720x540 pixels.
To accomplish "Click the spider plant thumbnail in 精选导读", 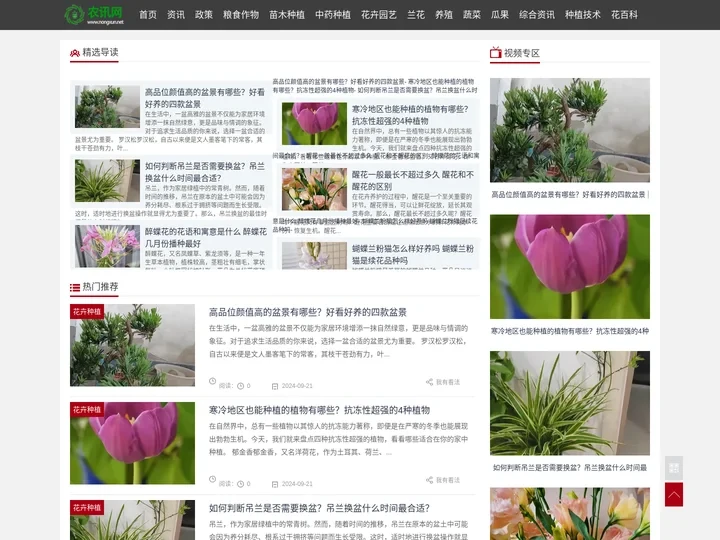I will pos(107,180).
